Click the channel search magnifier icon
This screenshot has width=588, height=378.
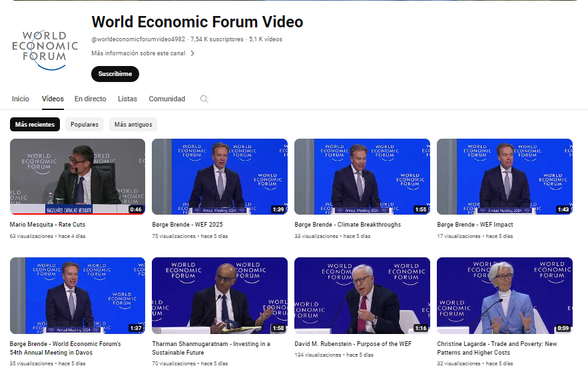(x=204, y=99)
